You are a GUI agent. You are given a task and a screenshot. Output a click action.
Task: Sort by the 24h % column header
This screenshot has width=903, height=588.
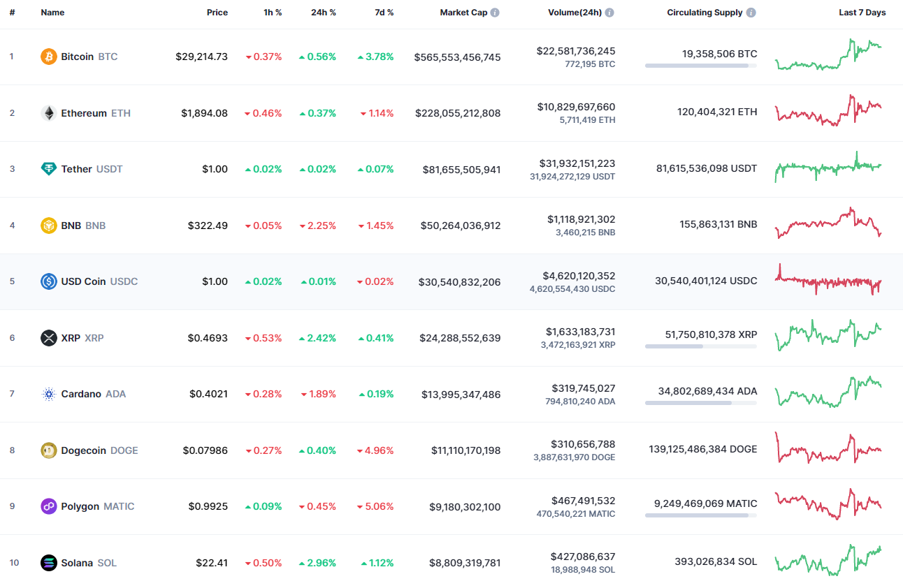point(324,12)
